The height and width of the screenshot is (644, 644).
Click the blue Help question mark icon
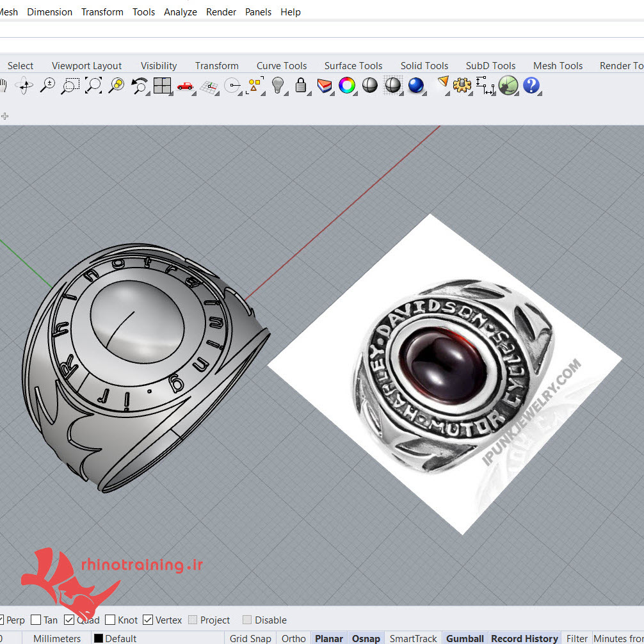pos(531,85)
